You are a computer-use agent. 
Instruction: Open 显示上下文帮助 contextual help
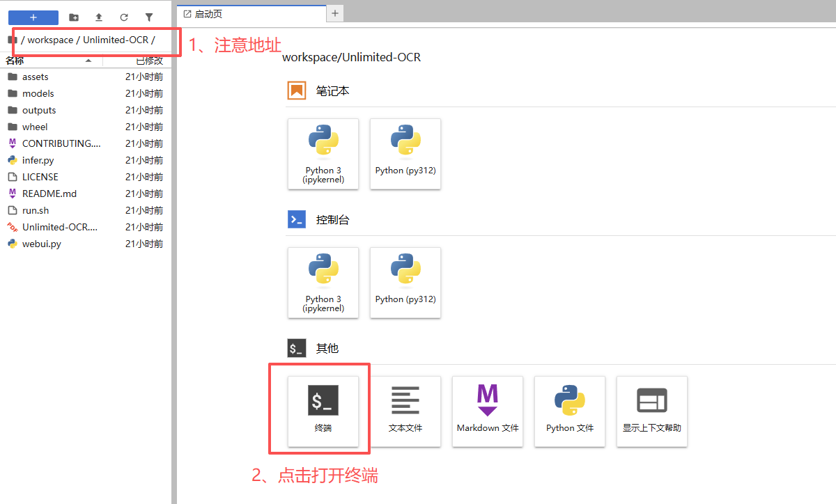(x=652, y=411)
